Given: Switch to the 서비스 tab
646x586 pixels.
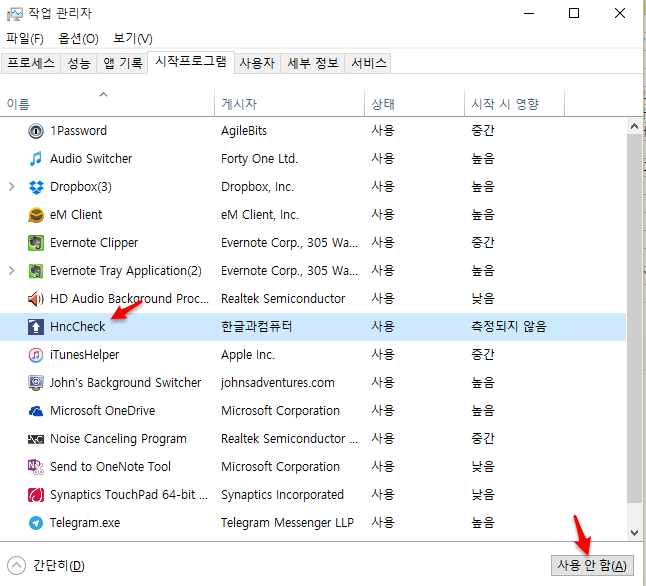Looking at the screenshot, I should (368, 63).
